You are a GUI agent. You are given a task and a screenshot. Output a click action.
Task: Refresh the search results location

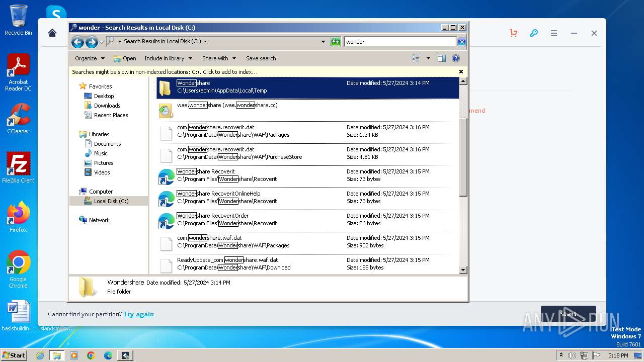[x=336, y=42]
